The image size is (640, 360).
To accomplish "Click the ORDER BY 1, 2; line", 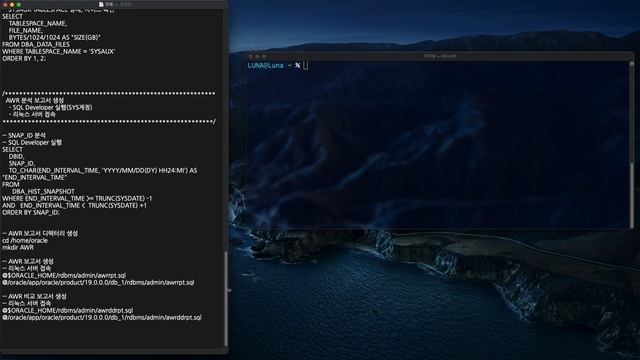I will pos(24,58).
